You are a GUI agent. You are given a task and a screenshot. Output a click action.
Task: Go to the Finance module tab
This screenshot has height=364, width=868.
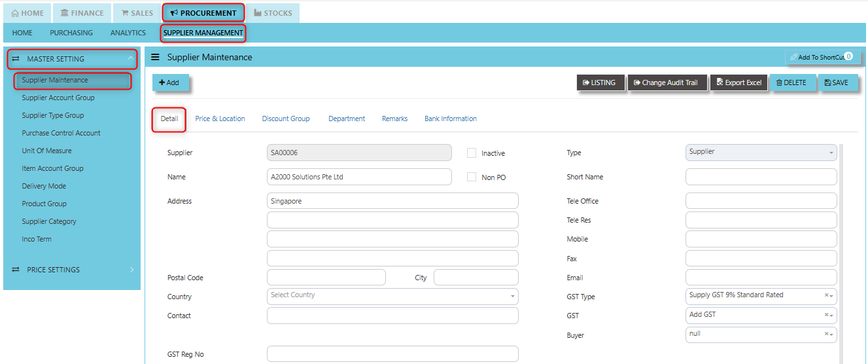[x=82, y=13]
